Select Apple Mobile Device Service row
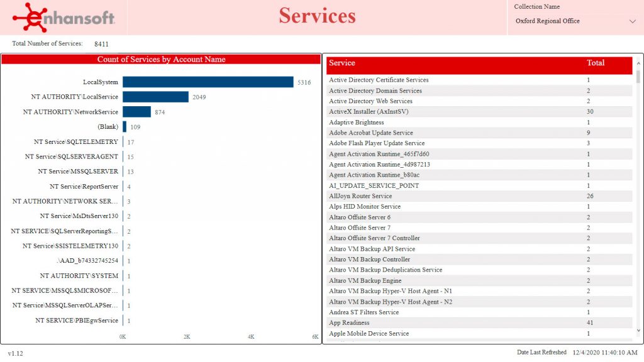The image size is (644, 362). click(x=479, y=333)
